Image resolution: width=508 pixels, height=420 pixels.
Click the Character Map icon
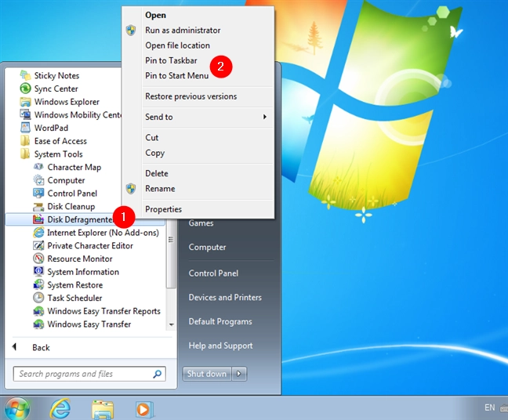38,167
